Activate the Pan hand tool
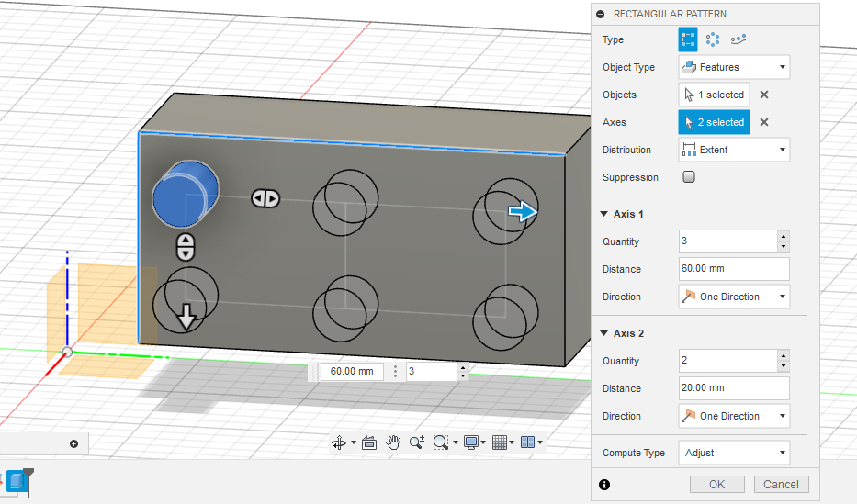 pos(393,442)
